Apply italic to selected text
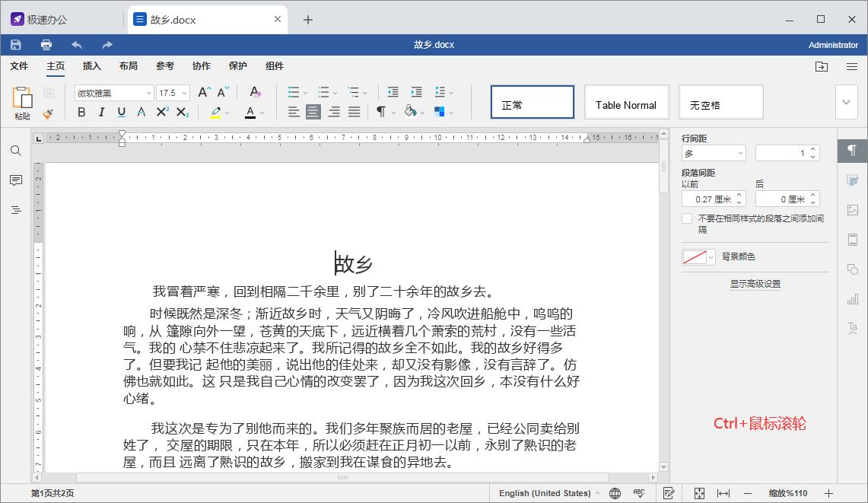Screen dimensions: 868x503 point(102,112)
